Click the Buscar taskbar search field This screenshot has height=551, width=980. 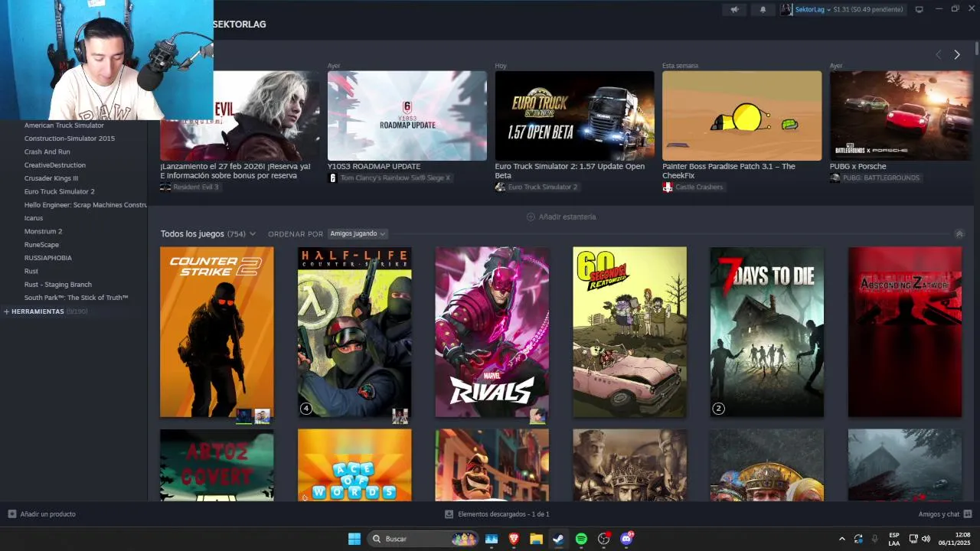coord(423,539)
